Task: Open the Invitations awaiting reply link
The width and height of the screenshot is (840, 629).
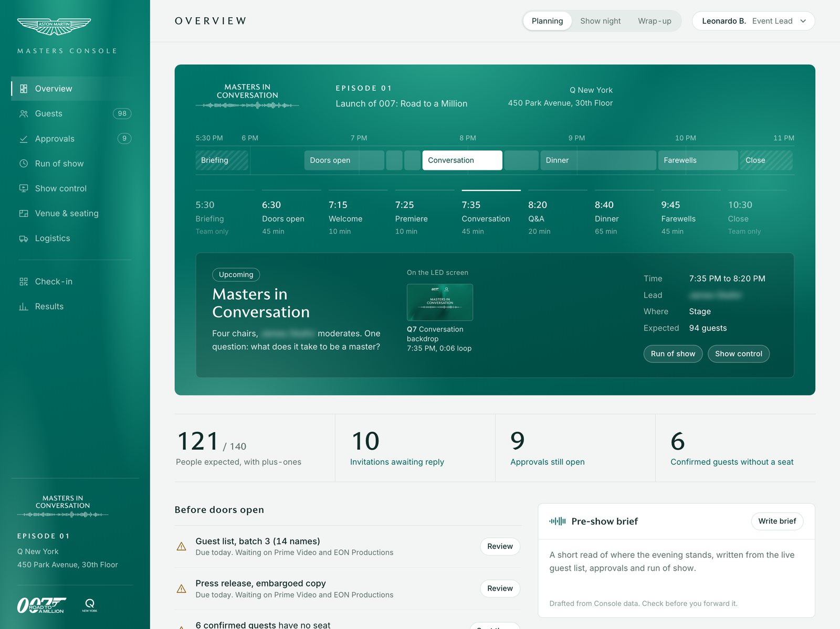Action: tap(397, 462)
